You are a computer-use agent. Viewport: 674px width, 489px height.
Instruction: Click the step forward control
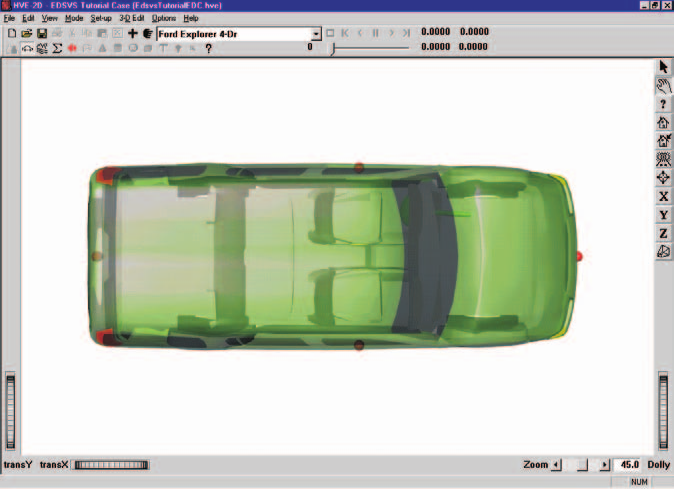pyautogui.click(x=391, y=33)
